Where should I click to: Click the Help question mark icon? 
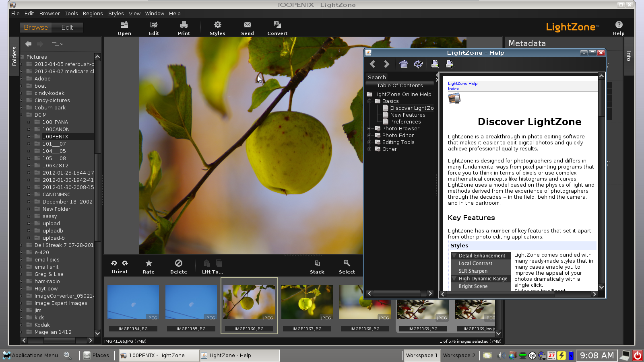619,25
